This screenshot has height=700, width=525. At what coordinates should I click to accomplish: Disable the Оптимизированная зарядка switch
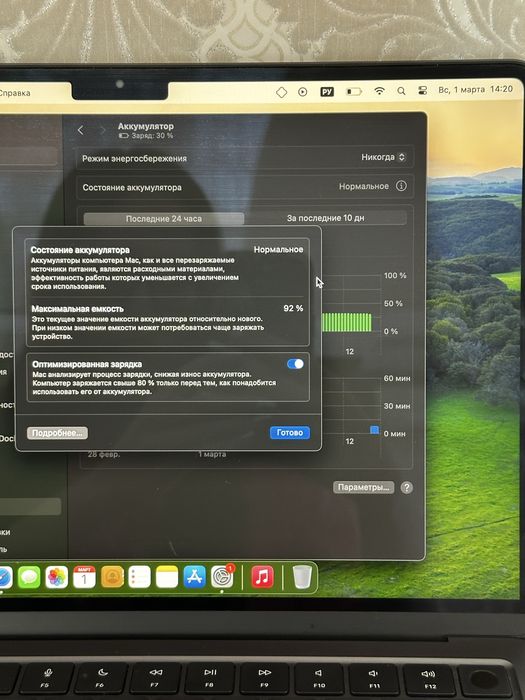[x=296, y=364]
